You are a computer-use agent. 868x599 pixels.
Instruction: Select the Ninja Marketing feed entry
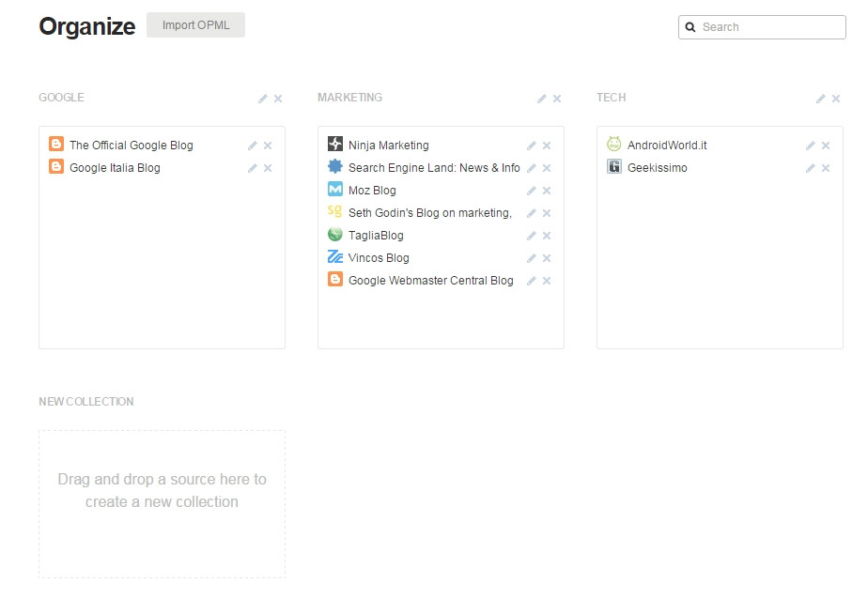(x=389, y=145)
